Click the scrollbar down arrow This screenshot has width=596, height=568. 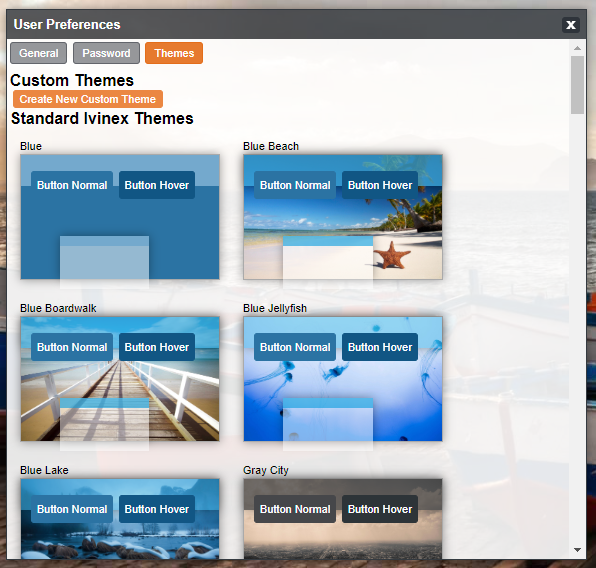(x=577, y=550)
